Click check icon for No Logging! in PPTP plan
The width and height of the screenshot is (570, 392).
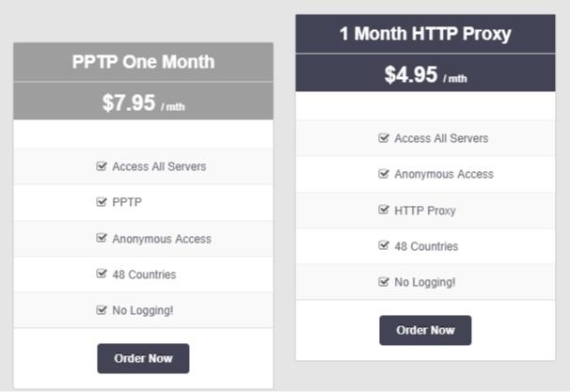pos(102,310)
